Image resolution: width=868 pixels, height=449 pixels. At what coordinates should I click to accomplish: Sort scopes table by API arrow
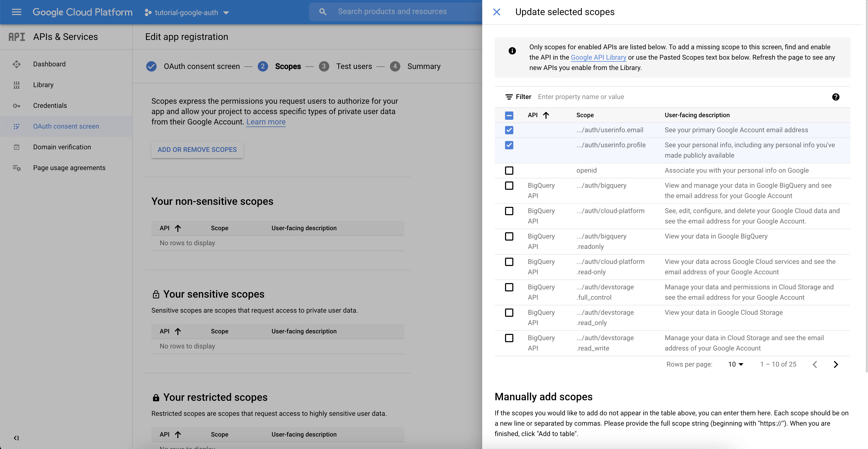coord(545,115)
